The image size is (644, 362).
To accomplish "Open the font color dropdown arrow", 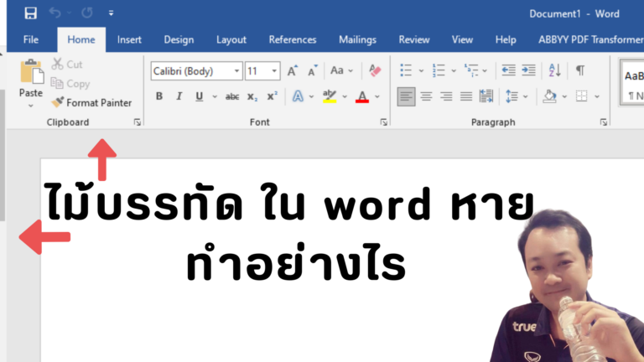I will 377,97.
